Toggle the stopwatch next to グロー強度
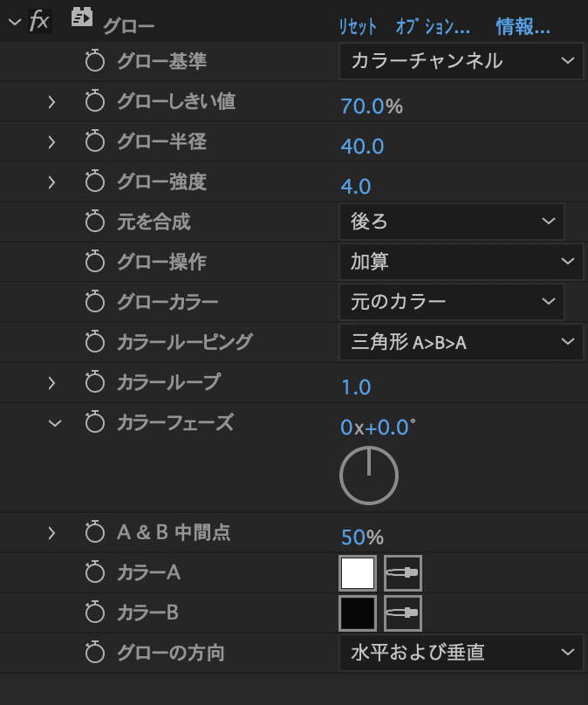The image size is (588, 705). (x=94, y=182)
